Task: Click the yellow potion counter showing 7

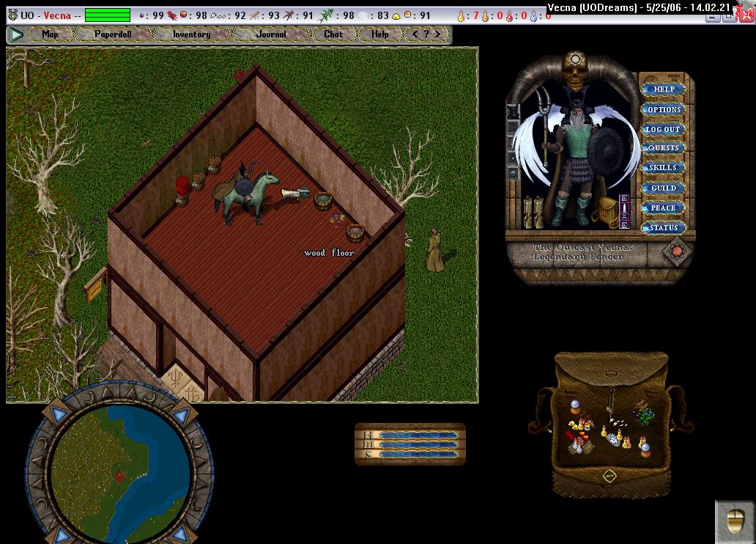Action: click(468, 16)
